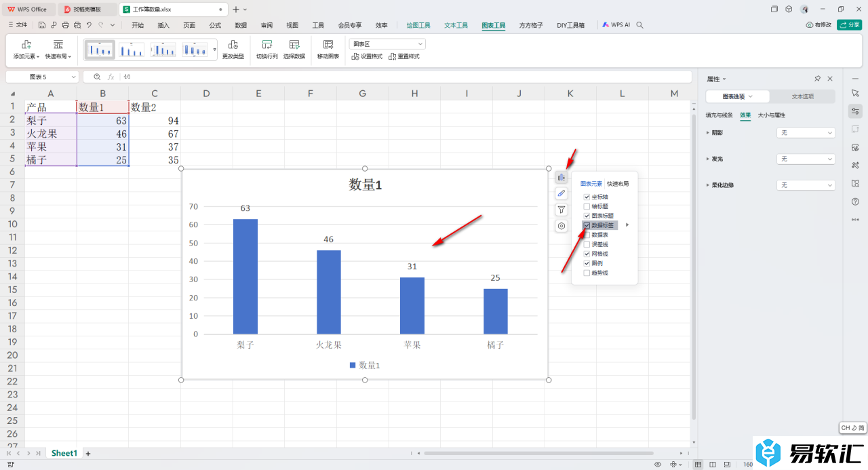Uncheck the 网格线 (Gridlines) checkbox
The width and height of the screenshot is (868, 470).
[x=587, y=254]
